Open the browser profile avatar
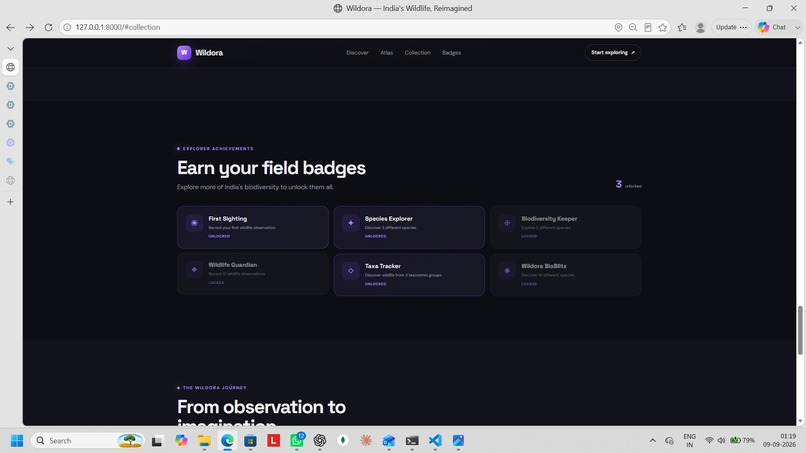The height and width of the screenshot is (453, 806). pos(700,27)
